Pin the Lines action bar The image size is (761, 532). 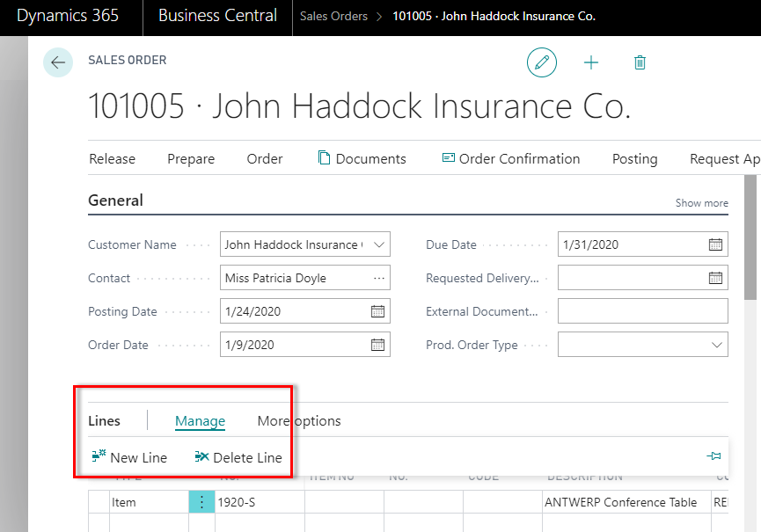[713, 456]
